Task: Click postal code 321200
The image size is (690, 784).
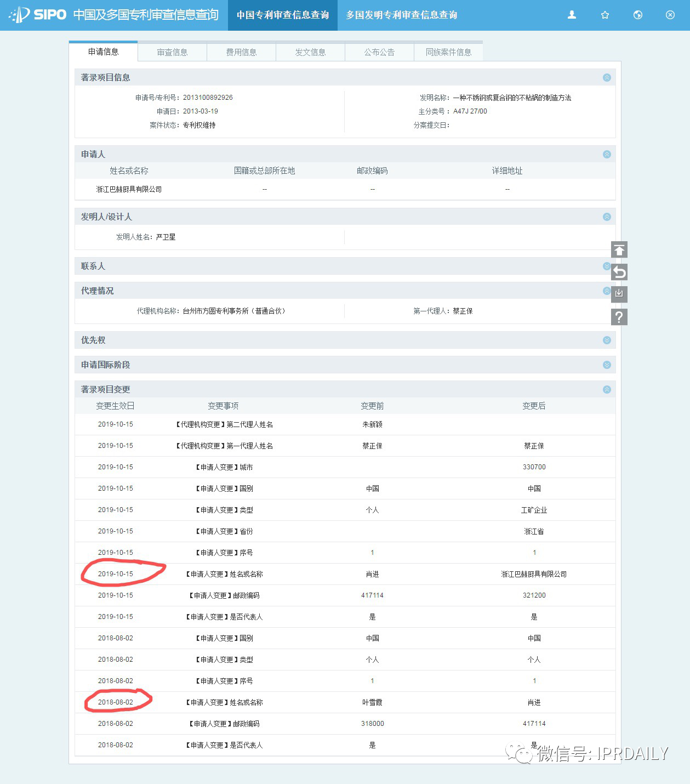Action: click(x=534, y=595)
